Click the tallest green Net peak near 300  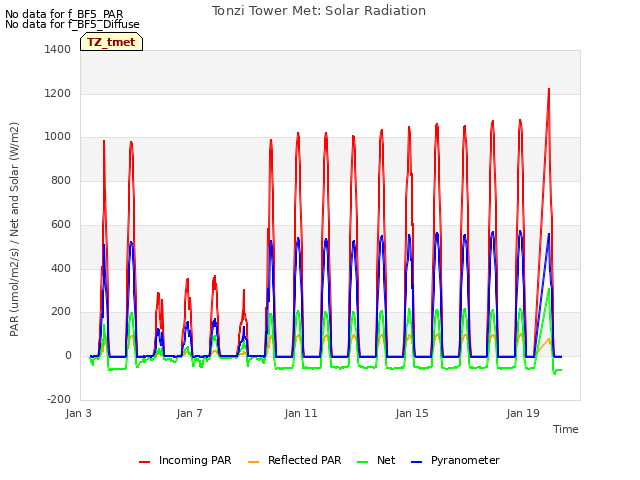(549, 289)
